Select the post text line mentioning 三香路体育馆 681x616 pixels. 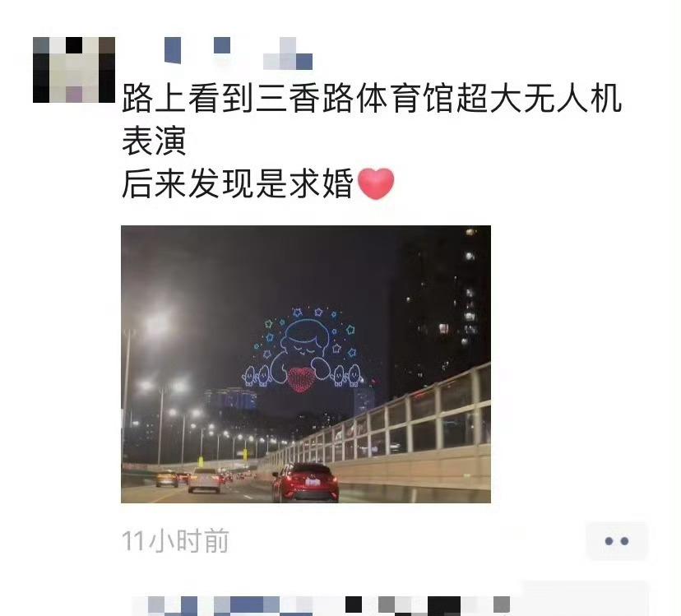pos(372,98)
